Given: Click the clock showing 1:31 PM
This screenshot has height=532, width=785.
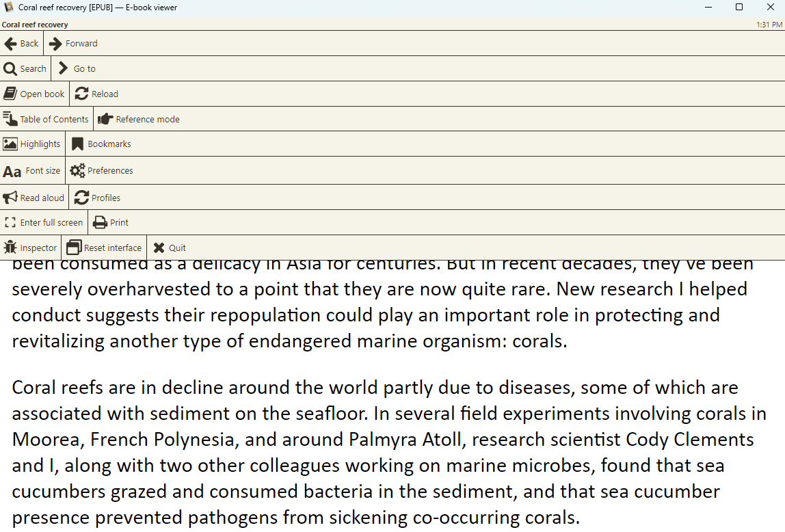Looking at the screenshot, I should 769,24.
